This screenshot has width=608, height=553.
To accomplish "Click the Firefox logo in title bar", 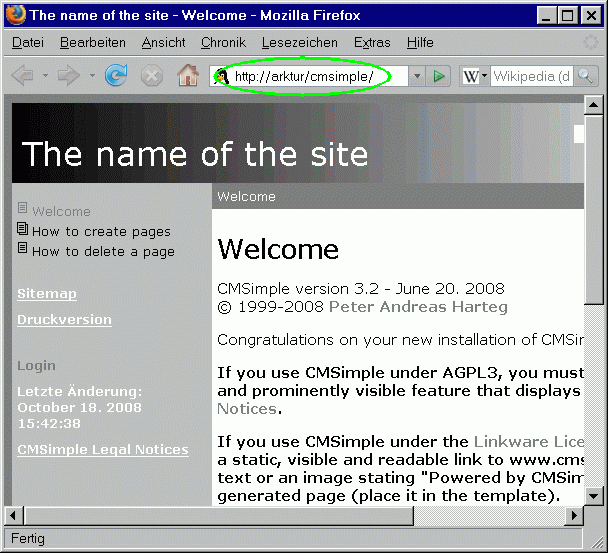I will point(16,15).
